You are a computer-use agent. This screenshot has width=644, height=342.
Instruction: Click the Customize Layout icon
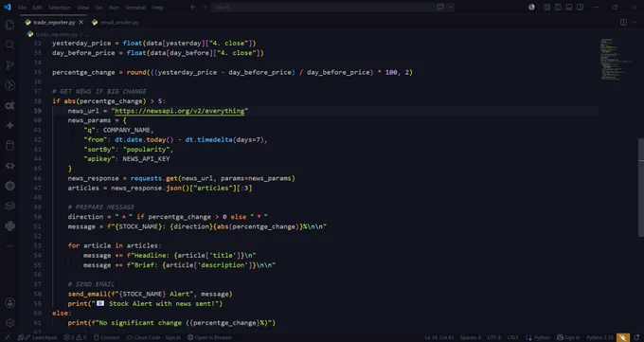[x=547, y=7]
